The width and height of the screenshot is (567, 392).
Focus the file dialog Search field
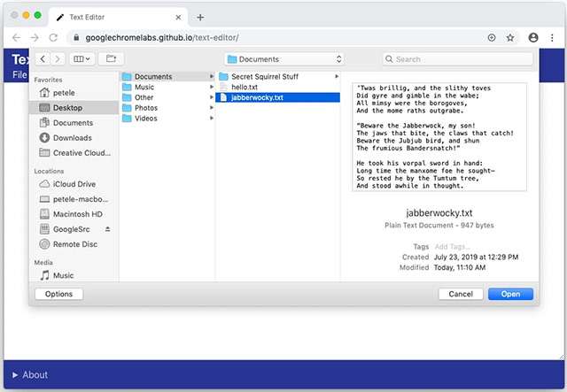[458, 59]
